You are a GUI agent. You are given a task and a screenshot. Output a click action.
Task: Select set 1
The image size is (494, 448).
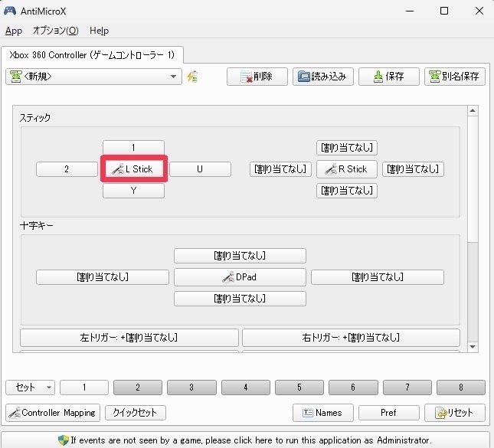click(x=84, y=388)
